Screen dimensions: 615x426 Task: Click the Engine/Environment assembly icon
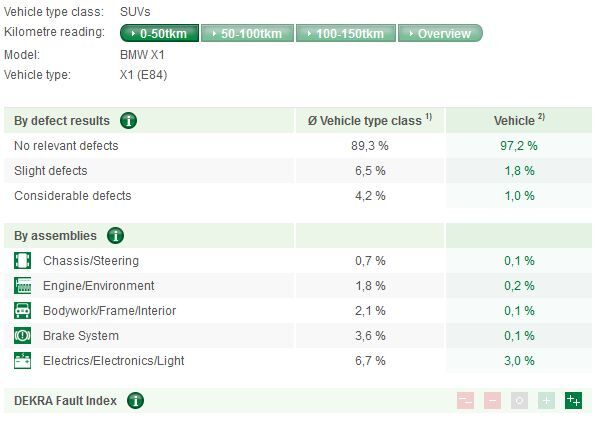coord(23,286)
